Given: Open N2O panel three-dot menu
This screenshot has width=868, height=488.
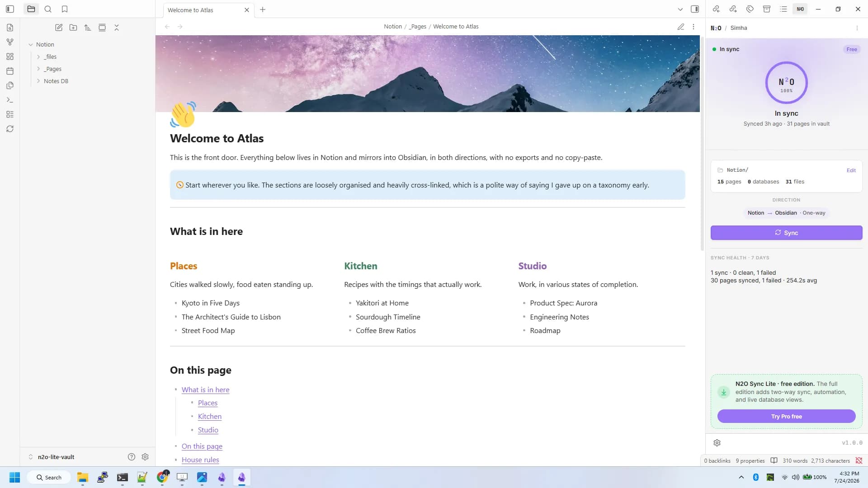Looking at the screenshot, I should 857,28.
